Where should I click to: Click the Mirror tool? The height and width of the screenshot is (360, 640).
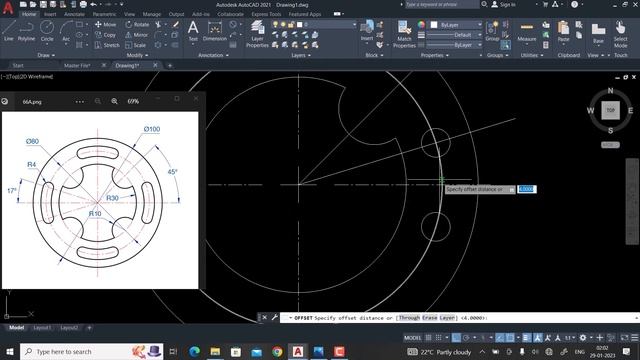point(136,35)
